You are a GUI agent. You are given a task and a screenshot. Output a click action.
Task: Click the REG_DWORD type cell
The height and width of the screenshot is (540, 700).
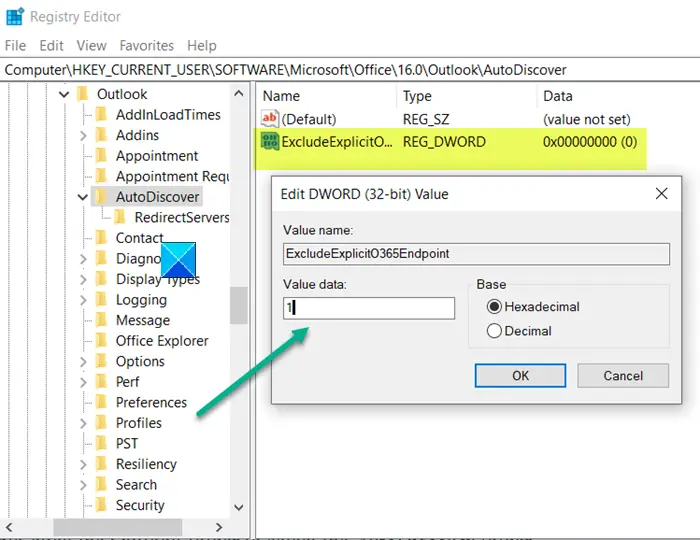[x=444, y=141]
